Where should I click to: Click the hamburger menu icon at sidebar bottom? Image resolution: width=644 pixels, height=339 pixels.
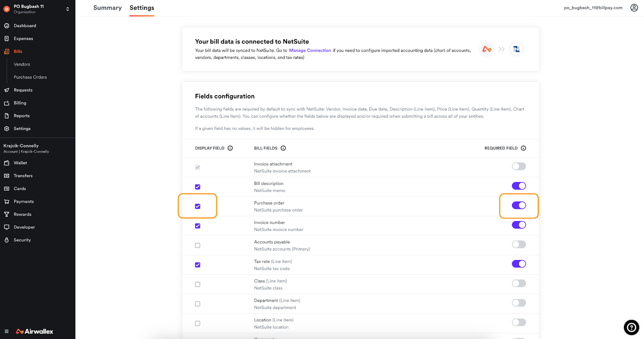(x=6, y=331)
